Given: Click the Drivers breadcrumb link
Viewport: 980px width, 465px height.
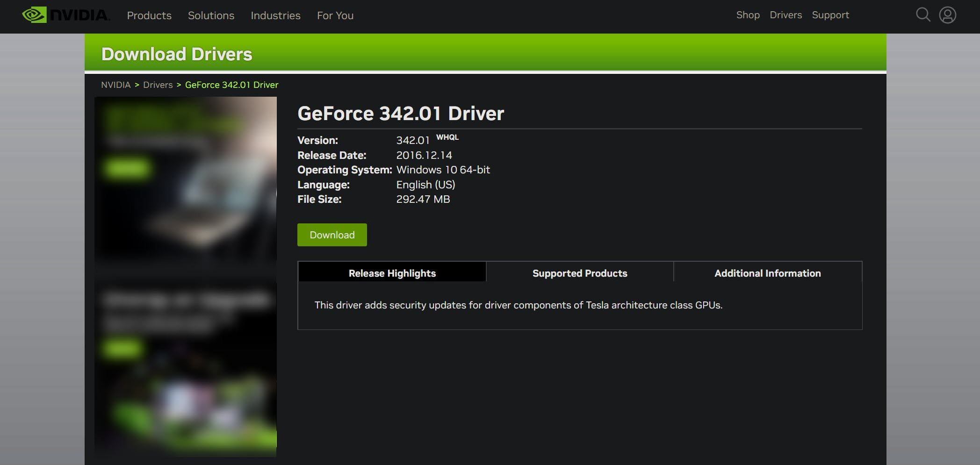Looking at the screenshot, I should [158, 85].
